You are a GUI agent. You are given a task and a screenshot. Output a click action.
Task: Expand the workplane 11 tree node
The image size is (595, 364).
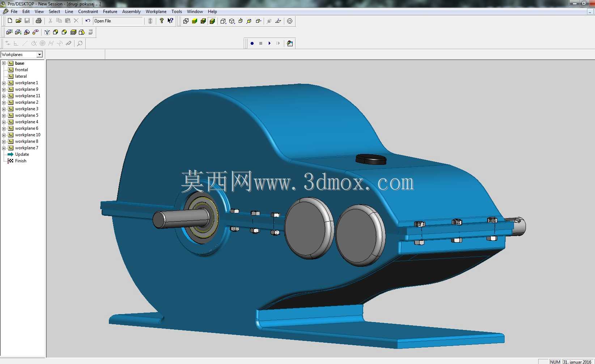[4, 96]
